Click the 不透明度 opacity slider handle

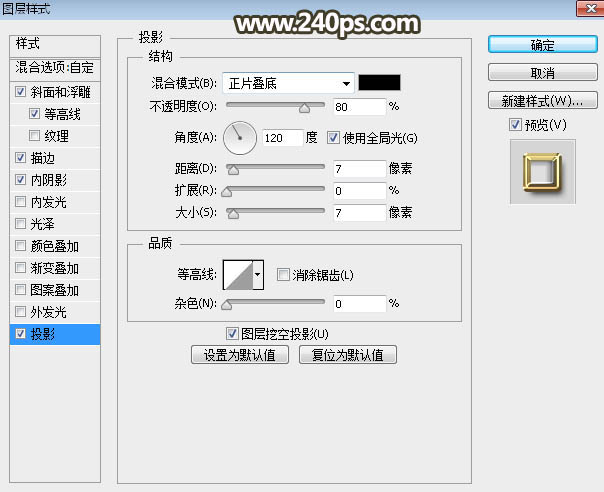tap(305, 108)
